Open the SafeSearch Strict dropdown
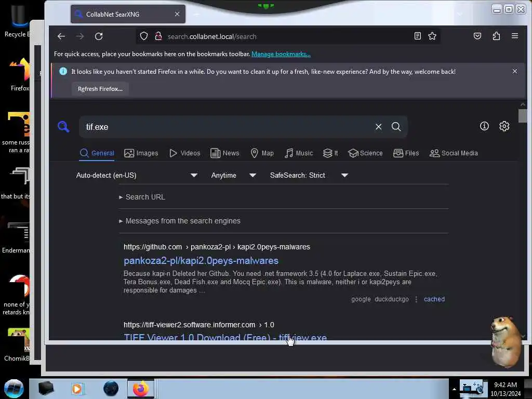 [x=309, y=176]
